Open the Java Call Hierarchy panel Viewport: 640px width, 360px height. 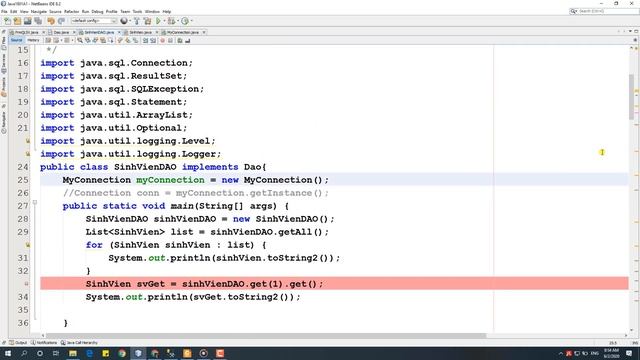click(x=79, y=342)
